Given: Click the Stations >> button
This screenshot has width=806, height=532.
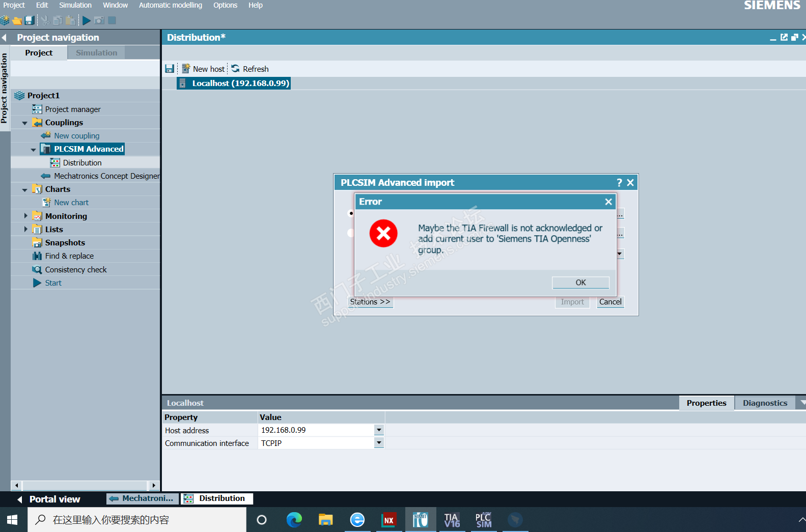Looking at the screenshot, I should tap(370, 302).
